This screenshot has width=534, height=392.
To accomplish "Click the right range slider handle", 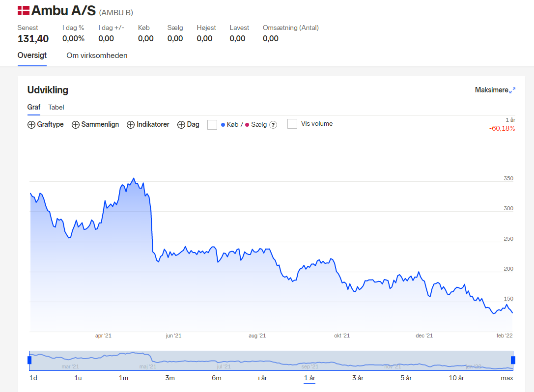I will click(x=513, y=360).
